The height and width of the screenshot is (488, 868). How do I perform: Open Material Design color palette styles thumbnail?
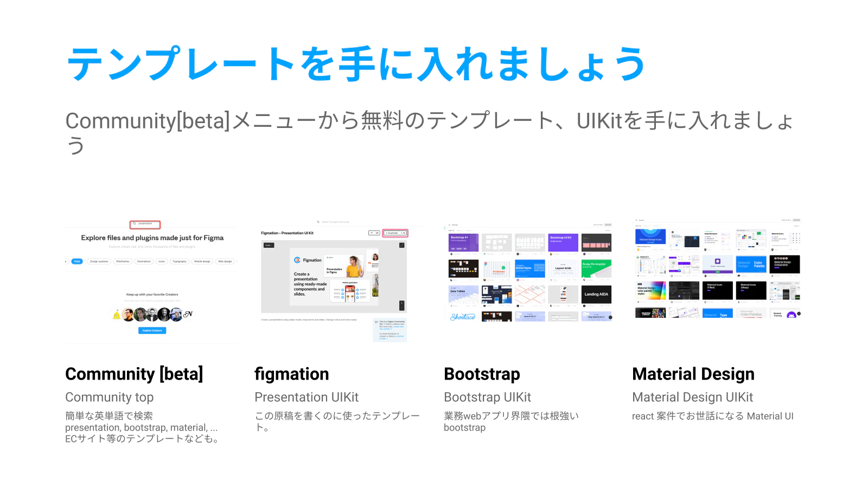tap(650, 291)
